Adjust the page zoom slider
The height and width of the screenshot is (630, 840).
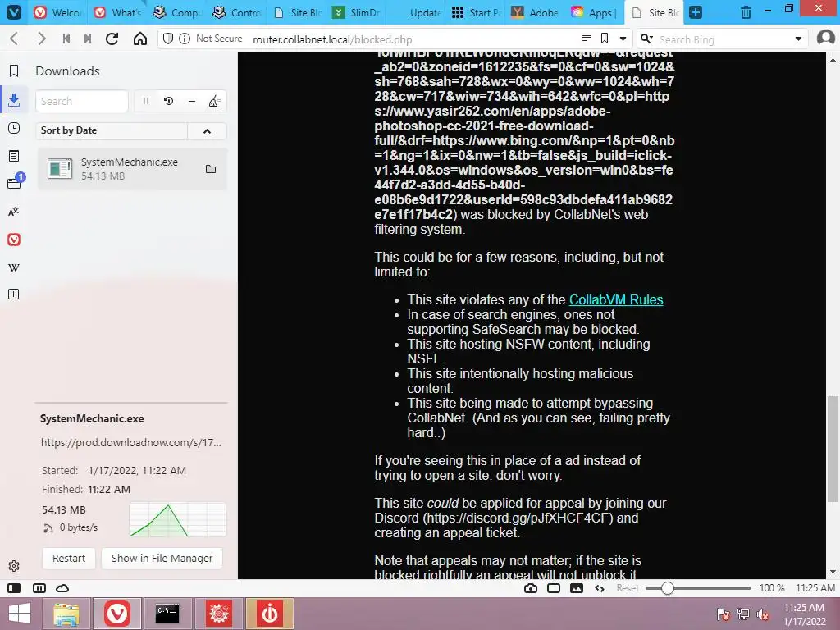pos(698,588)
